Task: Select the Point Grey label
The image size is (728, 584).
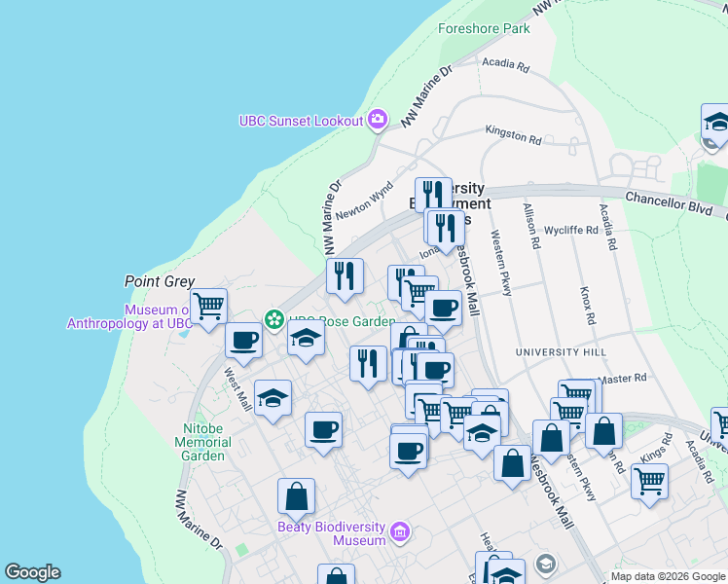Action: [160, 281]
